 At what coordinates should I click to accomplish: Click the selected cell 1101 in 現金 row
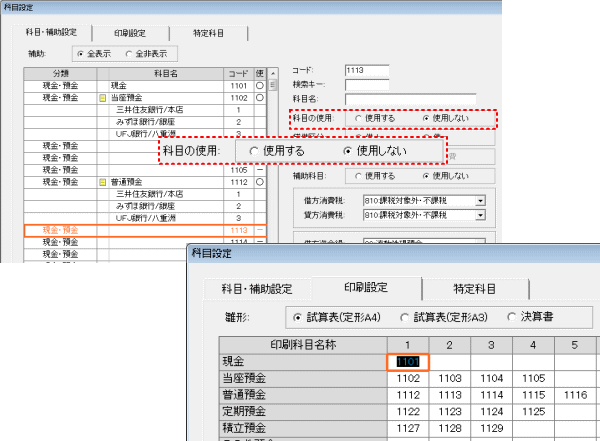pos(408,362)
